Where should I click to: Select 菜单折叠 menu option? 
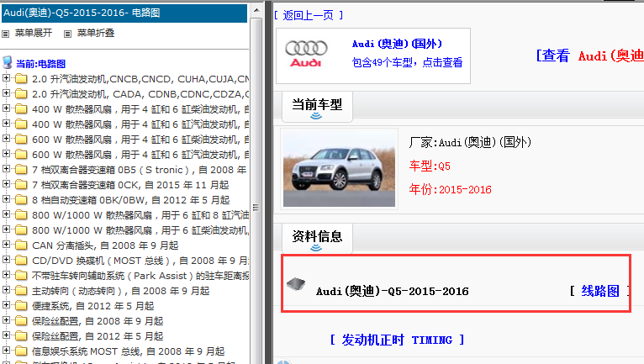(x=96, y=33)
